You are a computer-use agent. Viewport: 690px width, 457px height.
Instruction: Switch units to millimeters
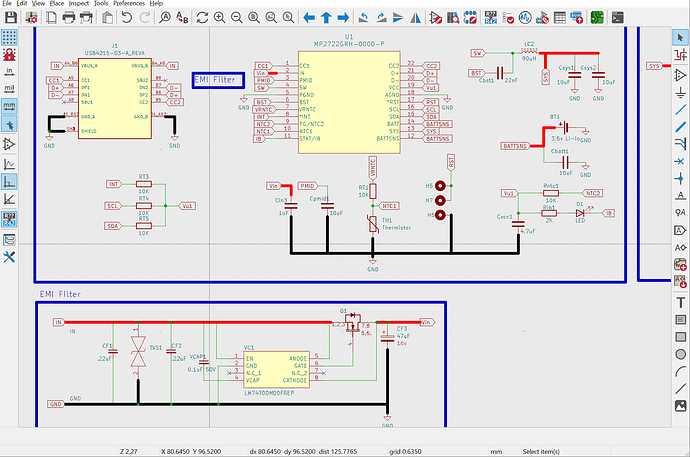coord(9,104)
